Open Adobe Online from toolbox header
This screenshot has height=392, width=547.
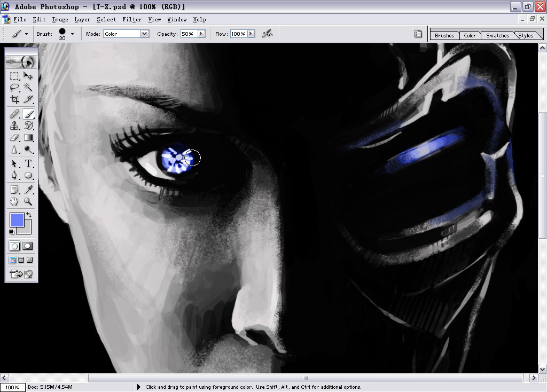(21, 62)
